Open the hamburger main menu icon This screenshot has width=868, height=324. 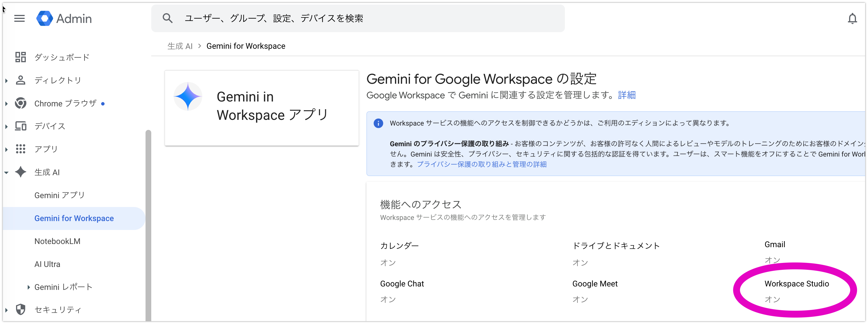point(19,18)
